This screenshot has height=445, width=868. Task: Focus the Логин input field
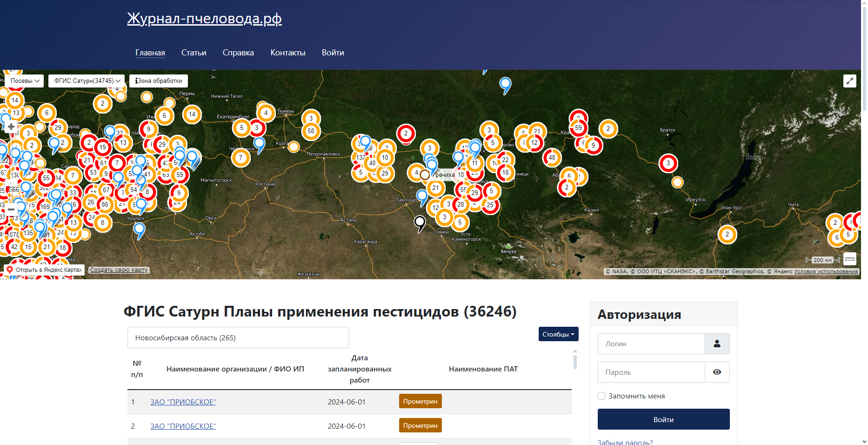(x=651, y=344)
